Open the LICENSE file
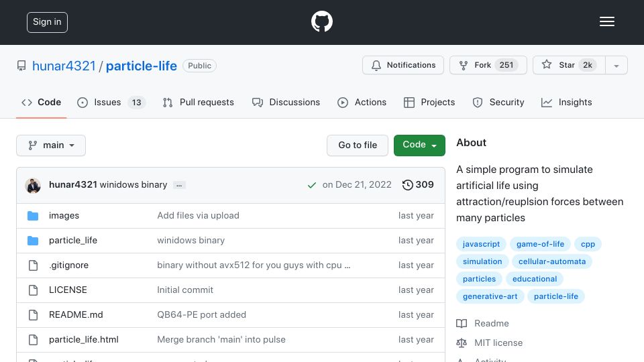The width and height of the screenshot is (644, 362). point(68,290)
